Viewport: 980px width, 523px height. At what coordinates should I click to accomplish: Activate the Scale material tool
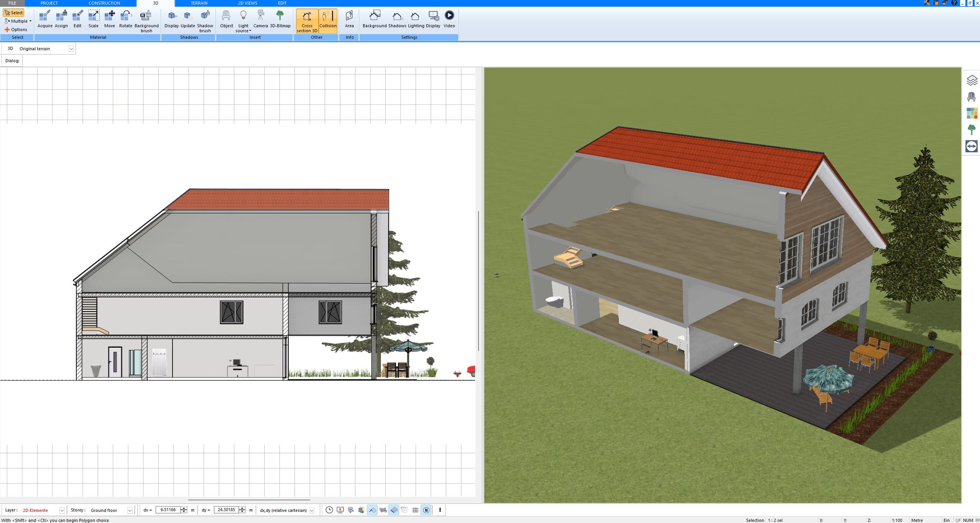coord(94,19)
